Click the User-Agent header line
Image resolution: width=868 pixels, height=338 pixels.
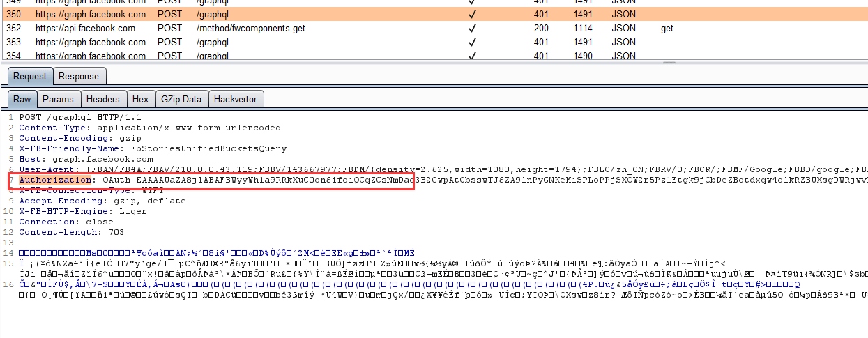click(x=443, y=169)
